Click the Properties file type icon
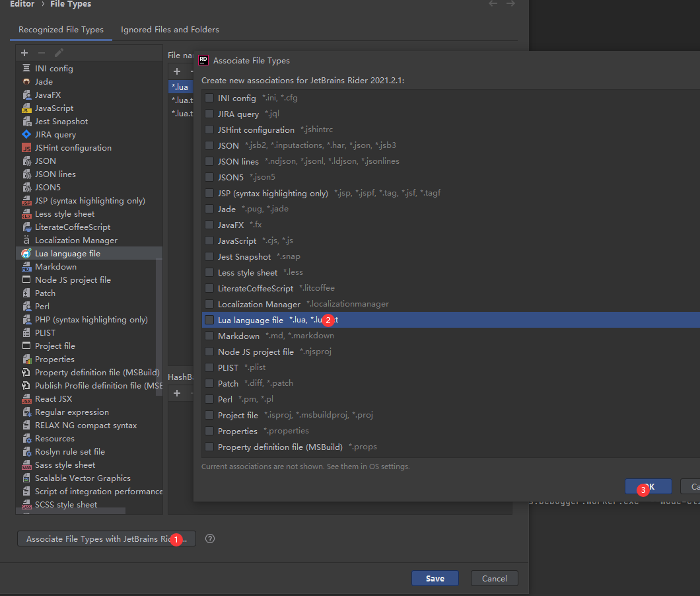The width and height of the screenshot is (700, 596). click(x=26, y=359)
